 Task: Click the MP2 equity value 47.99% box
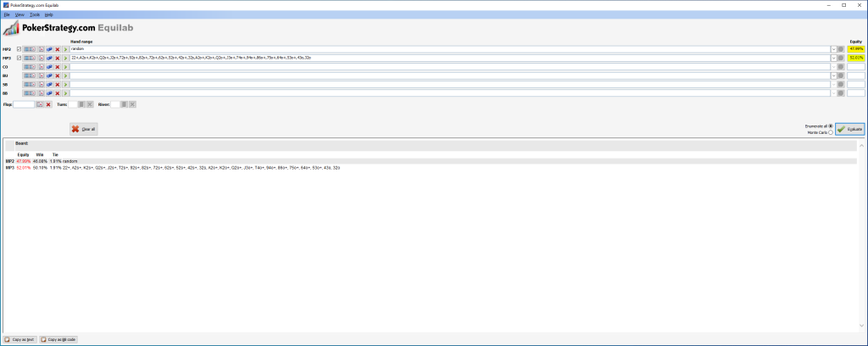point(856,49)
